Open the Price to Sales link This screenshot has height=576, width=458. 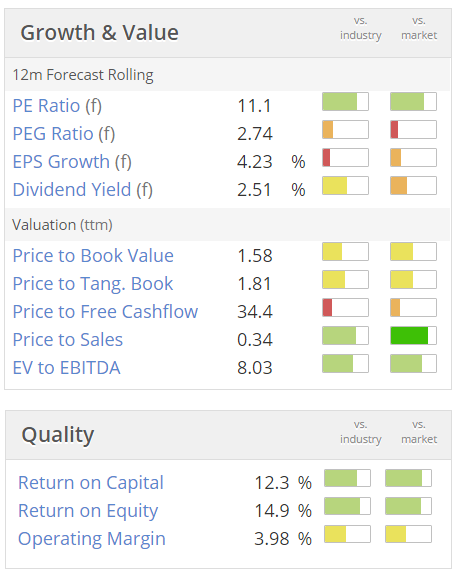pyautogui.click(x=68, y=340)
